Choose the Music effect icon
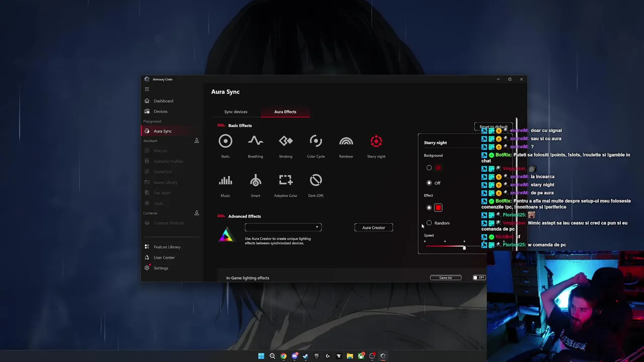644x362 pixels. [x=225, y=180]
